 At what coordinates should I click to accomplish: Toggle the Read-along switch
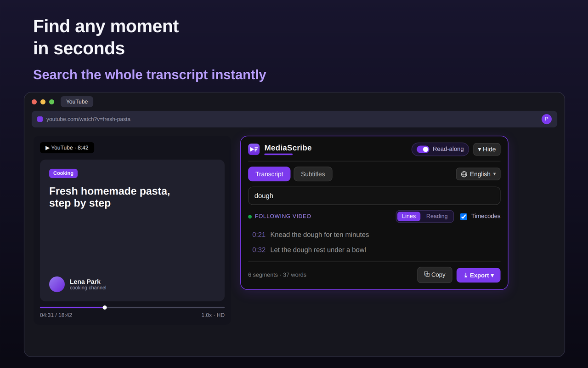[x=423, y=149]
